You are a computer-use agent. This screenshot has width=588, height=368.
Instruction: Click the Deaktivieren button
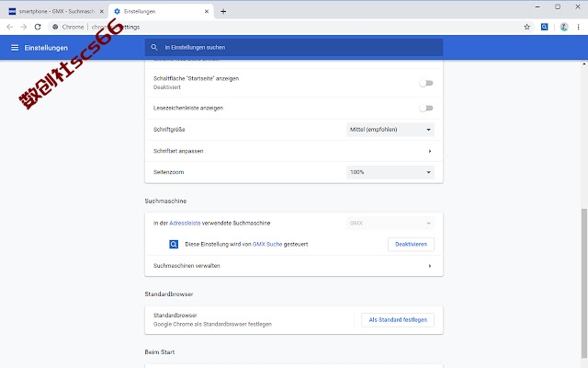tap(411, 244)
